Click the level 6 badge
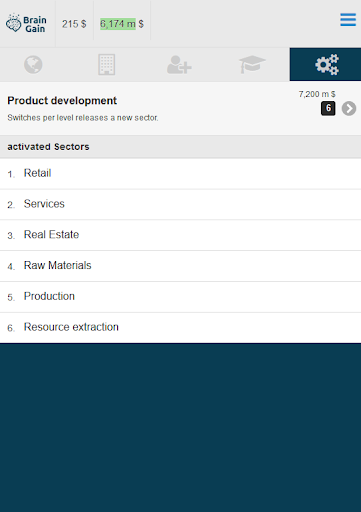Screen dimensions: 361x512 click(328, 108)
